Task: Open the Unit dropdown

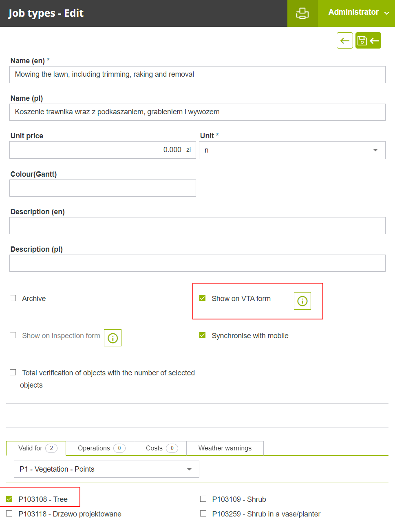Action: 292,150
